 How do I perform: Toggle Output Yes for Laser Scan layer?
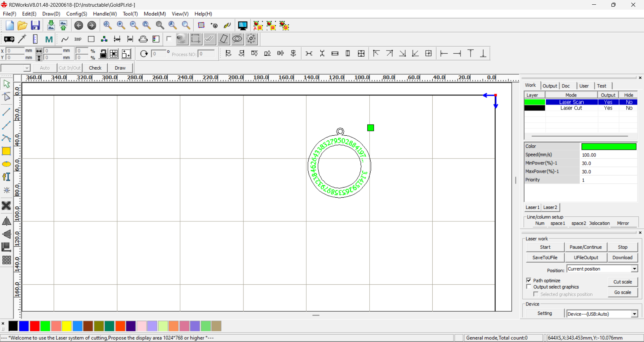(x=608, y=102)
